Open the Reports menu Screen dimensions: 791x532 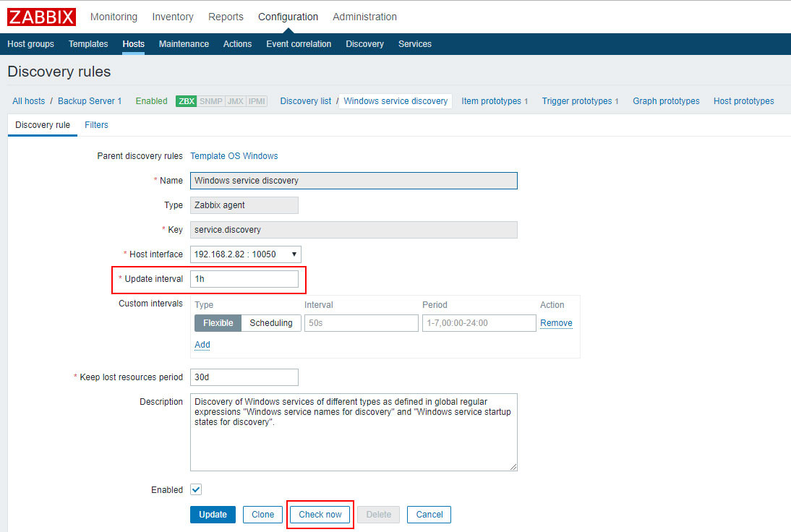tap(226, 17)
